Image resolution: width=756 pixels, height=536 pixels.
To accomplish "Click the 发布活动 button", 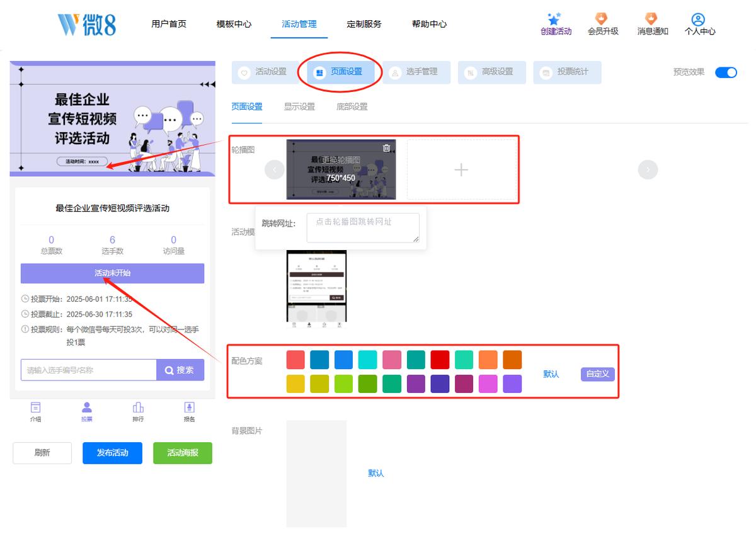I will (112, 453).
